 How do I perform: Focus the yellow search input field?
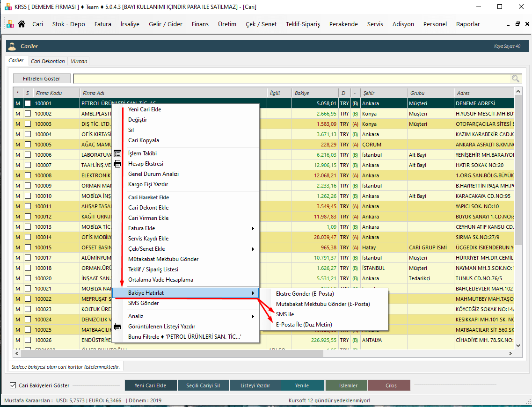coord(292,79)
